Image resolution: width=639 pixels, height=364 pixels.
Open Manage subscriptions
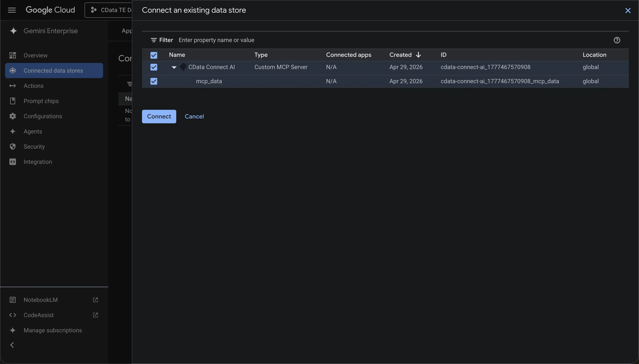click(x=54, y=330)
